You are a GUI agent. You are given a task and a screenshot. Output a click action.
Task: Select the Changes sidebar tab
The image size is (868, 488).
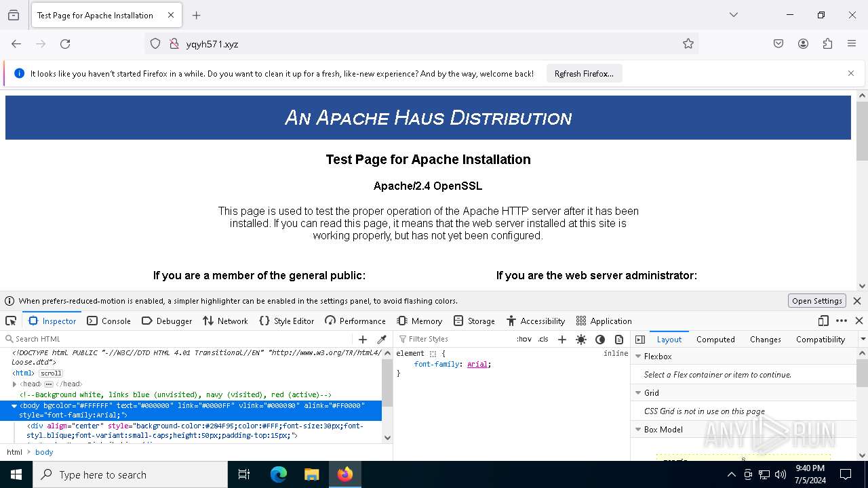click(x=765, y=339)
